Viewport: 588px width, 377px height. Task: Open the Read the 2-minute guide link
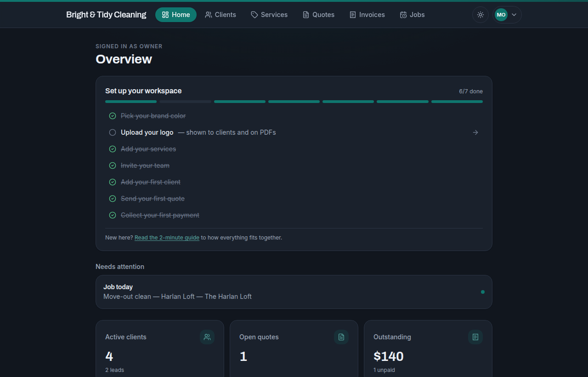point(167,238)
